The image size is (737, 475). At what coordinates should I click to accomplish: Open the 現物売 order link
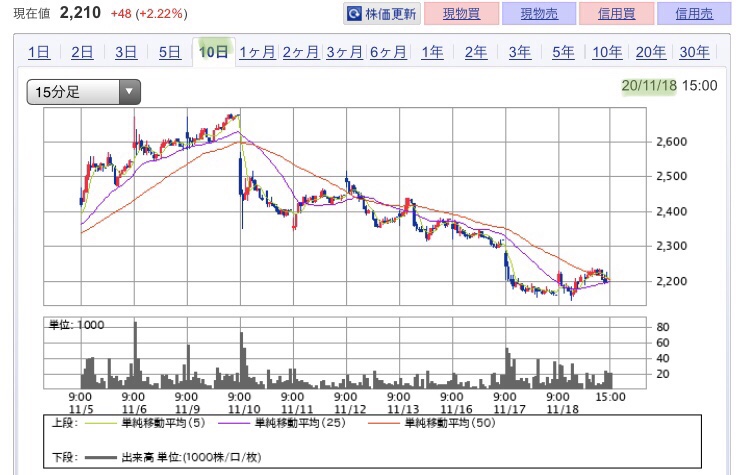pyautogui.click(x=539, y=14)
